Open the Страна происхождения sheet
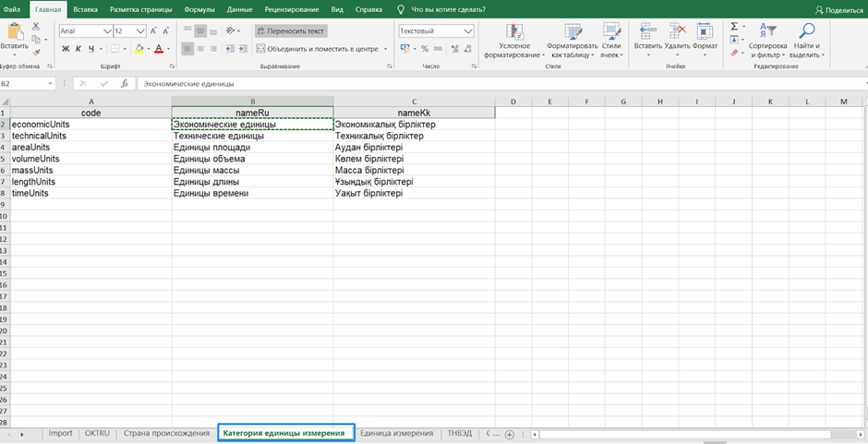868x444 pixels. (166, 433)
